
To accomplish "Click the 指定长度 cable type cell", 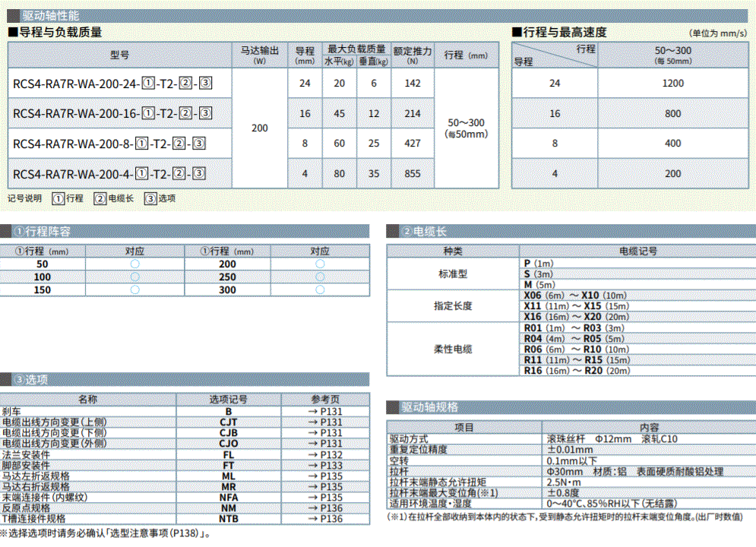I will coord(453,306).
